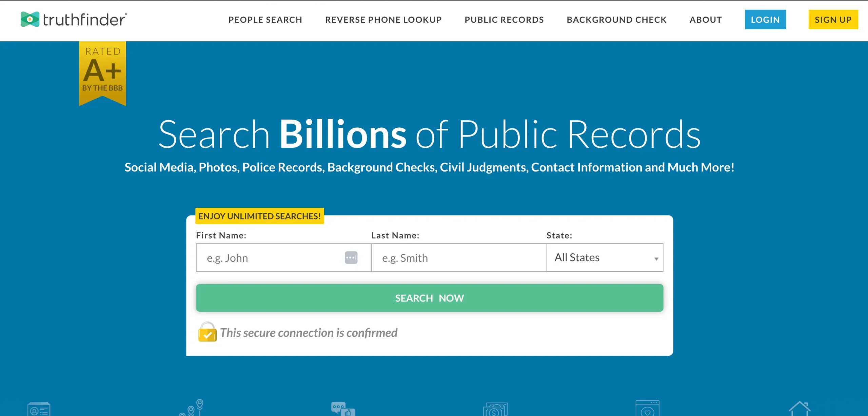The image size is (868, 416).
Task: Click the Rated A+ BBB badge
Action: click(102, 71)
